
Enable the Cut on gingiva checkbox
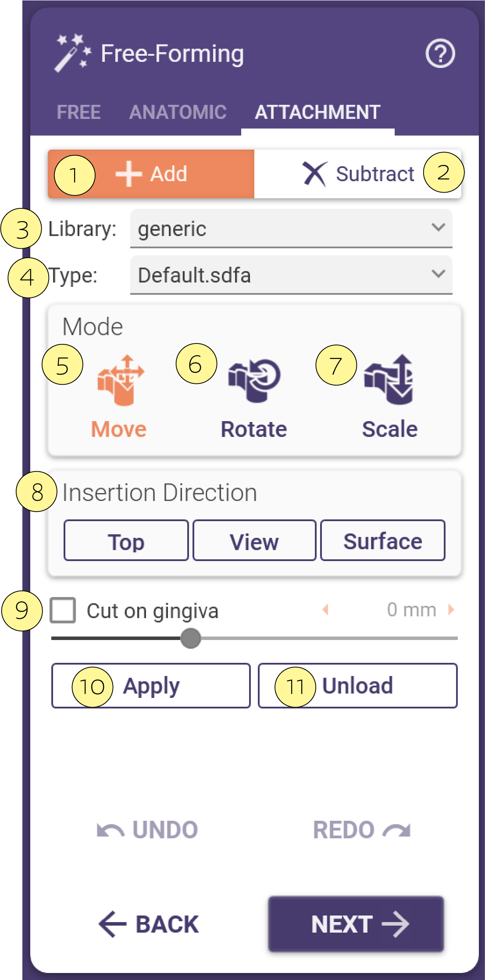63,610
